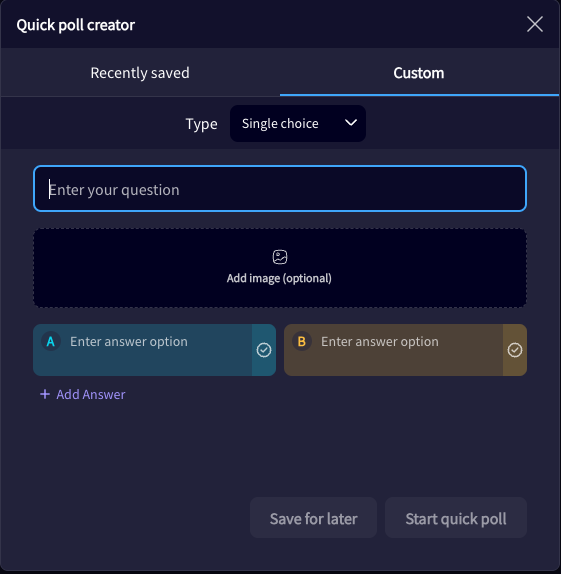
Task: Click the letter B answer badge
Action: click(302, 342)
